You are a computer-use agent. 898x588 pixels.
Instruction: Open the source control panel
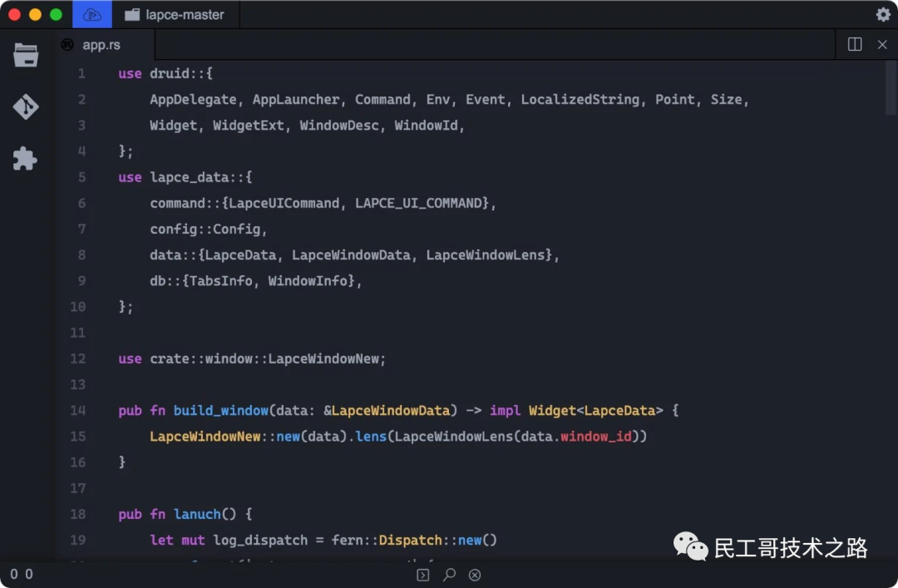[x=25, y=106]
